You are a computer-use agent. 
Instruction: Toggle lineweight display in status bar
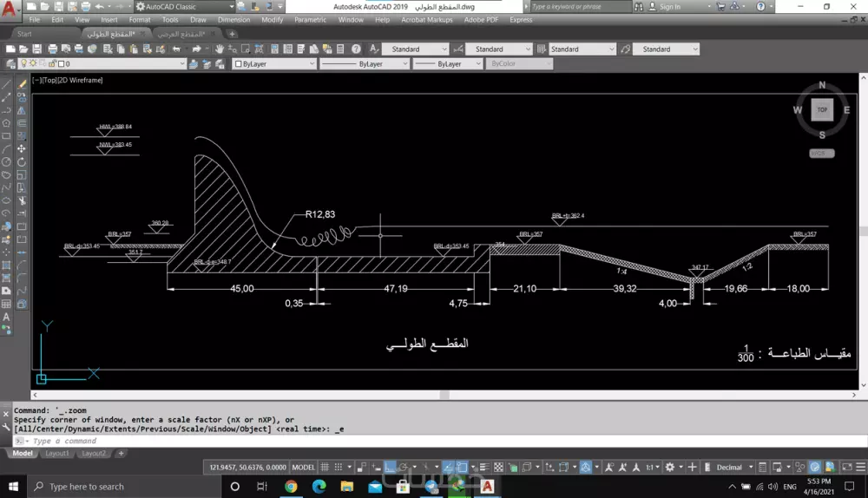[x=483, y=467]
